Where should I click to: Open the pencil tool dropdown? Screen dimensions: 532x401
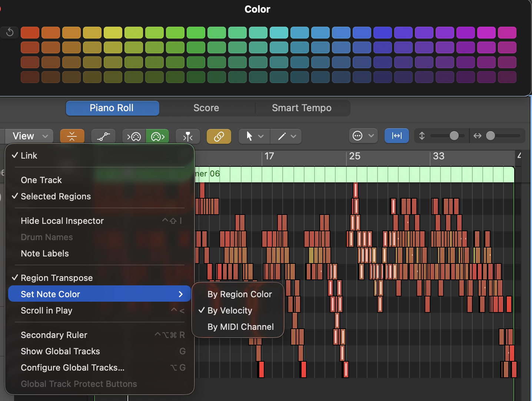coord(287,136)
